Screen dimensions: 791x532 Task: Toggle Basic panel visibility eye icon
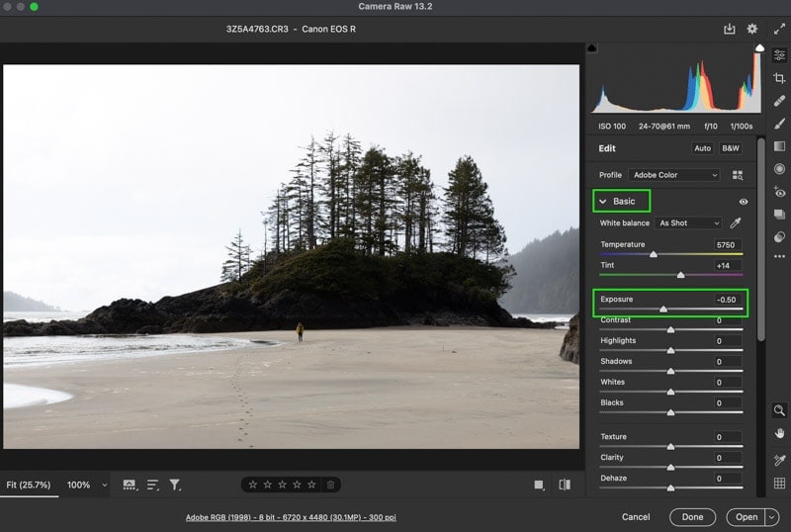click(744, 202)
